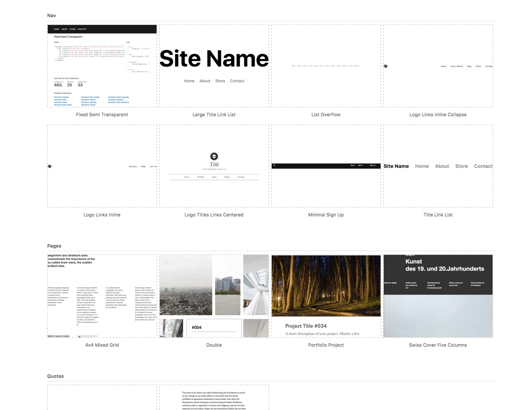Click the 'List Overflow' caption
Screen dimensions: 532x410
point(326,115)
